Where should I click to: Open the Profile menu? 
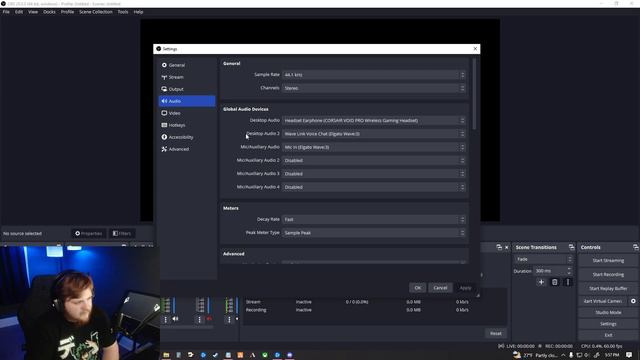click(x=67, y=12)
